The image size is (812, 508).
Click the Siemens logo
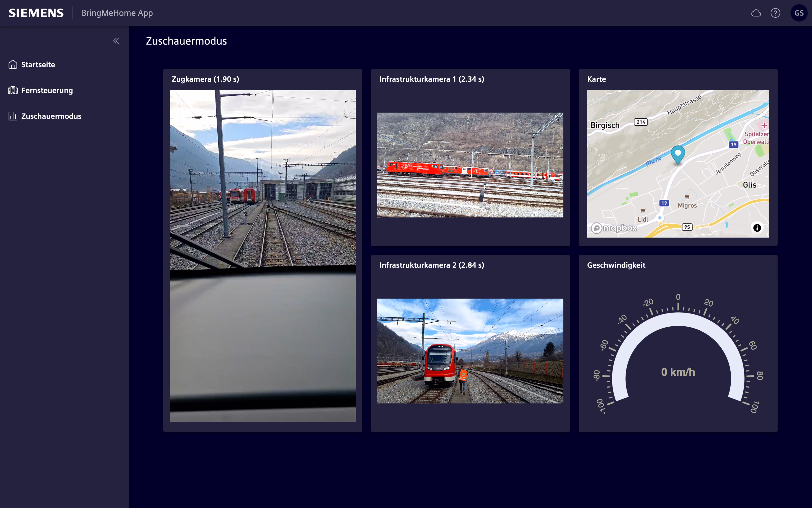tap(36, 13)
